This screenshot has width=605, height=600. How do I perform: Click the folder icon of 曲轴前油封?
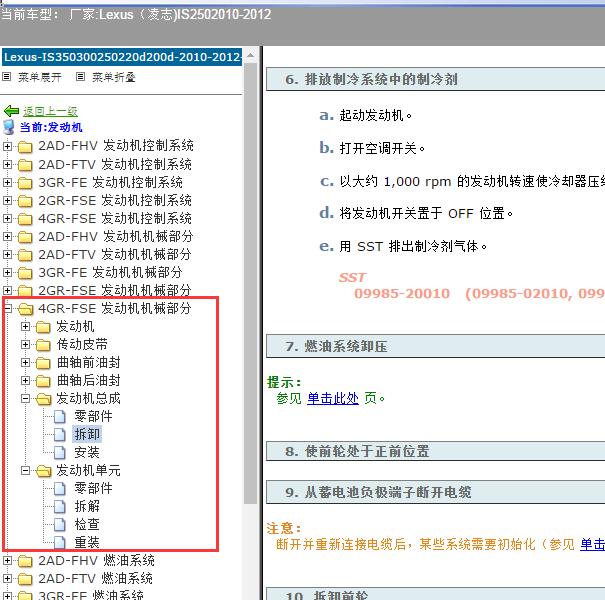43,363
